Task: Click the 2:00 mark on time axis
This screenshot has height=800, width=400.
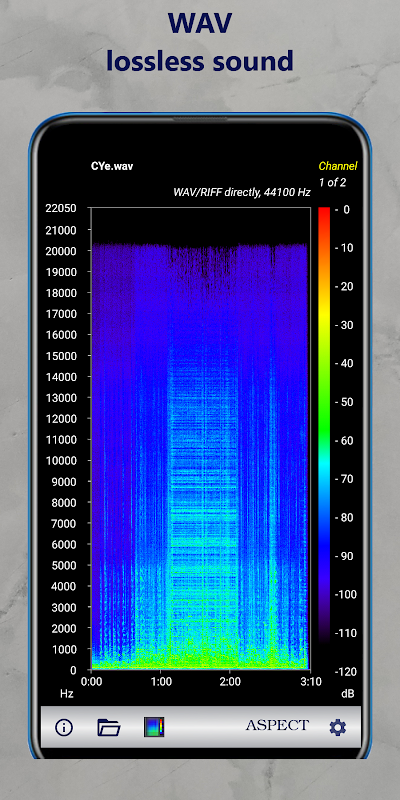Action: pyautogui.click(x=230, y=682)
